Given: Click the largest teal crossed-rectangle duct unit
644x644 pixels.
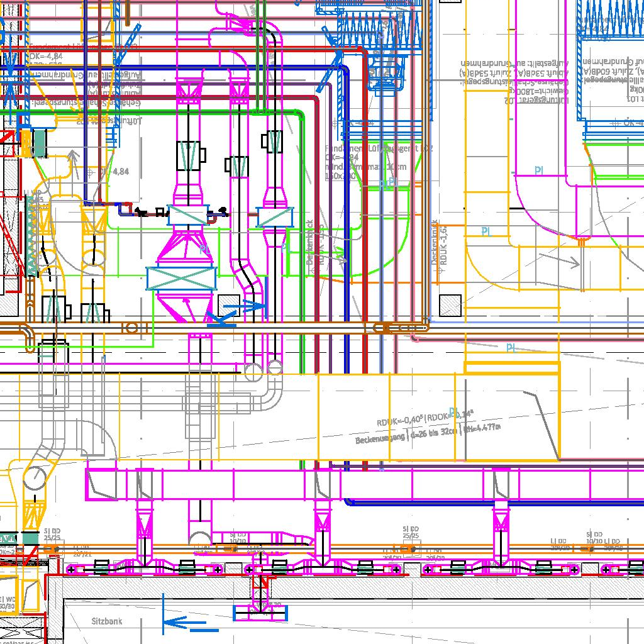Looking at the screenshot, I should (x=181, y=279).
